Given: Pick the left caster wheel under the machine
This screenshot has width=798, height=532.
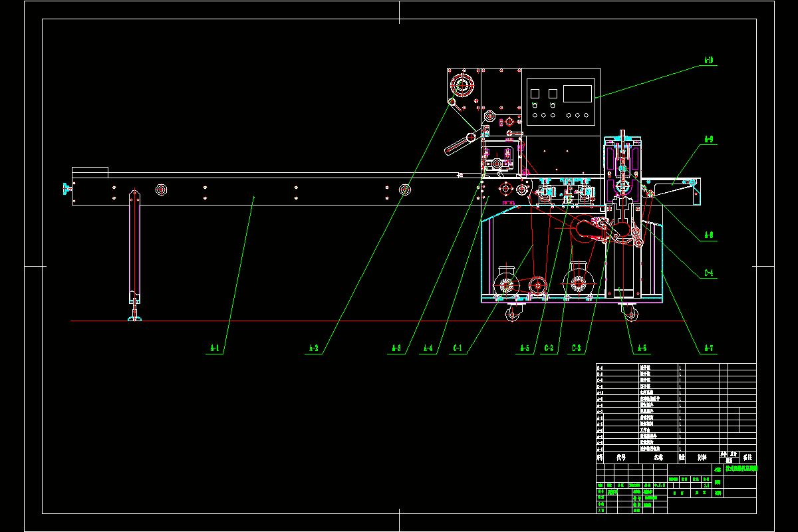Looking at the screenshot, I should pyautogui.click(x=512, y=315).
